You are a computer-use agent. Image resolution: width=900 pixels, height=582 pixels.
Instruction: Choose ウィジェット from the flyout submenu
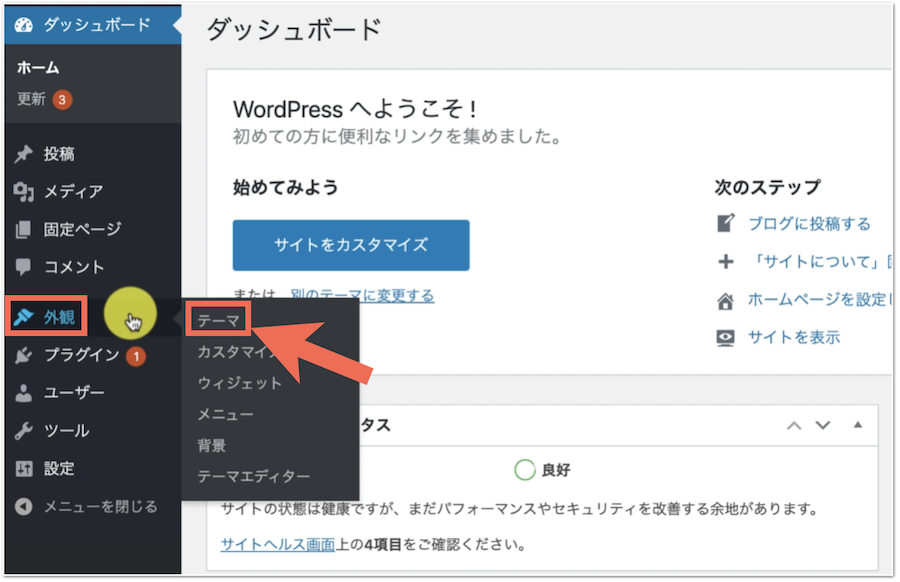coord(239,383)
